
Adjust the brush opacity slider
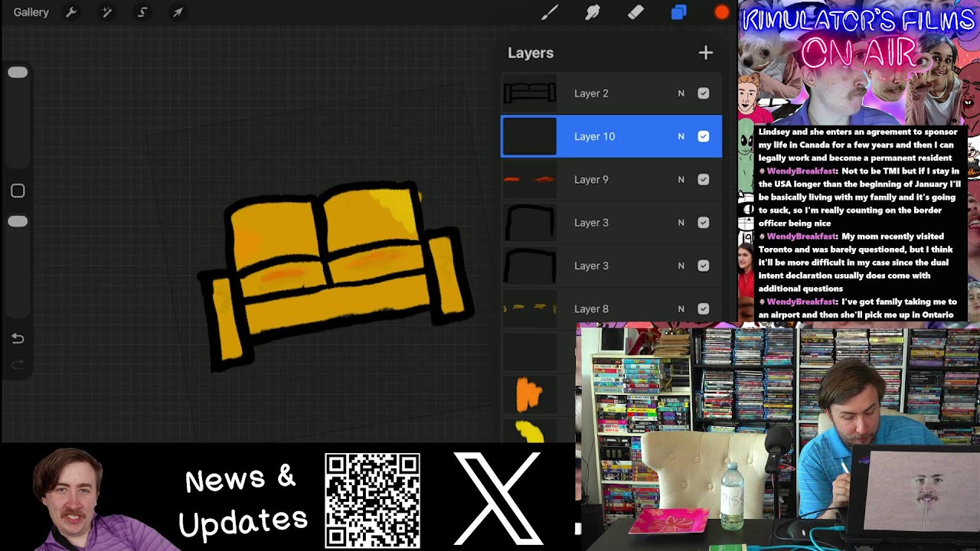[18, 221]
